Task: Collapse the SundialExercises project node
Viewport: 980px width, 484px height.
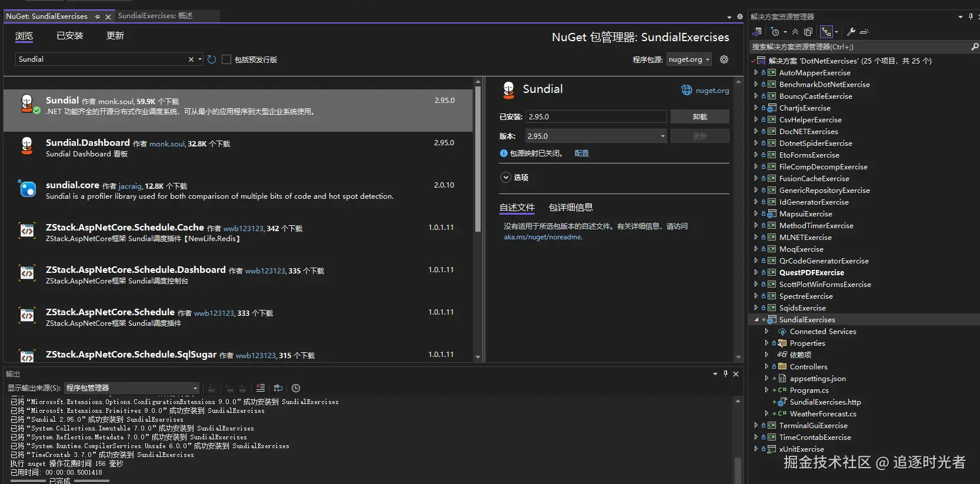Action: [756, 319]
